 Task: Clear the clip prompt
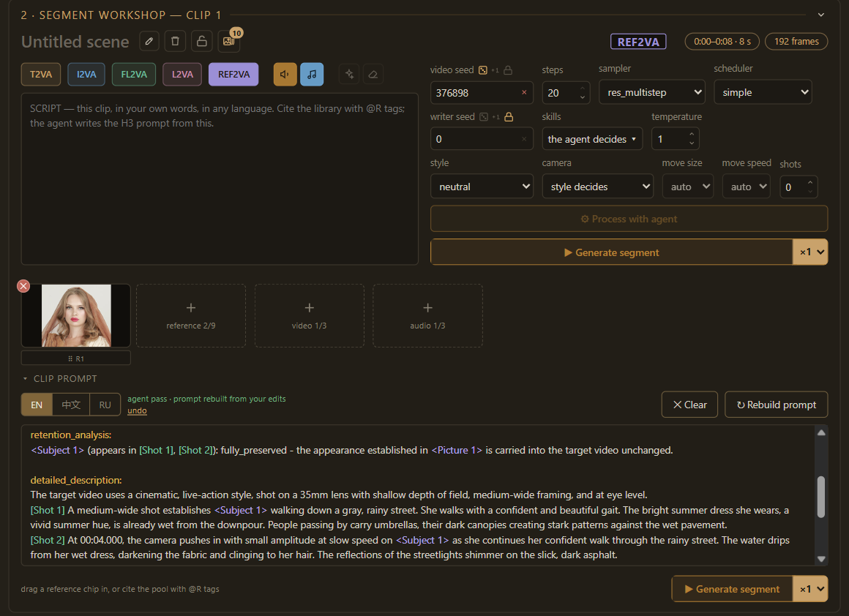point(689,405)
